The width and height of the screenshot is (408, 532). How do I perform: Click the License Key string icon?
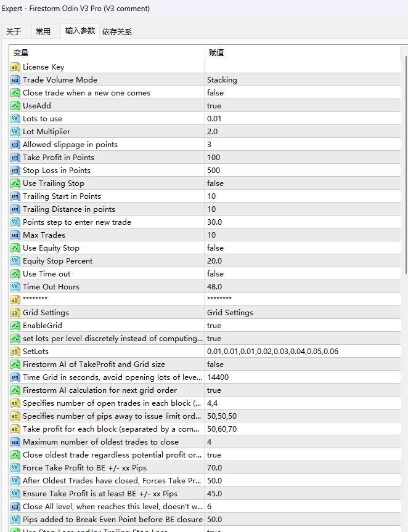pyautogui.click(x=15, y=67)
